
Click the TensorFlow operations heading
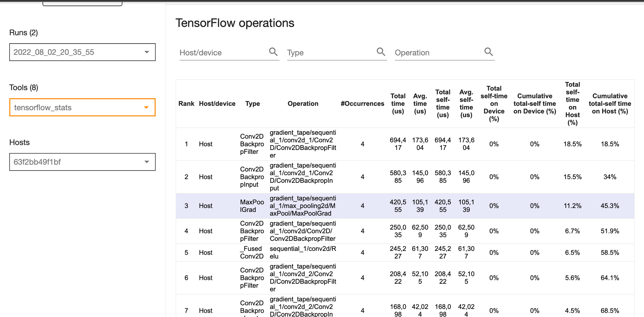(x=235, y=23)
